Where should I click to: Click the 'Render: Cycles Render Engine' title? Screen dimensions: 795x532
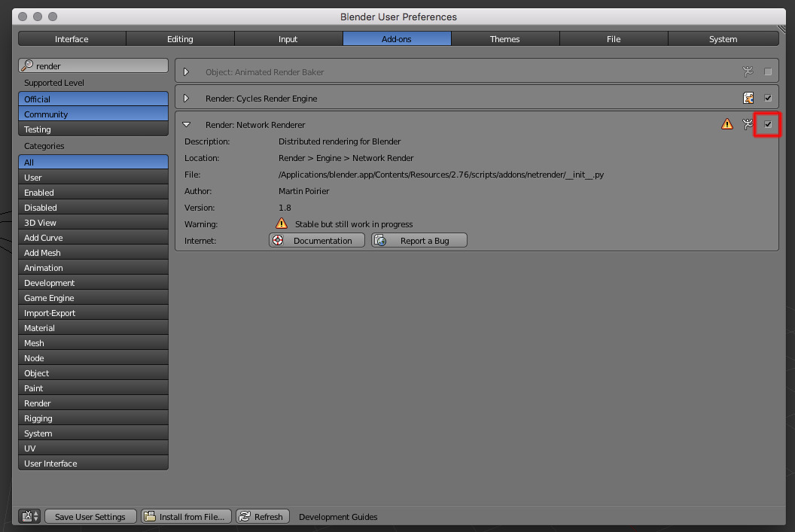[261, 99]
